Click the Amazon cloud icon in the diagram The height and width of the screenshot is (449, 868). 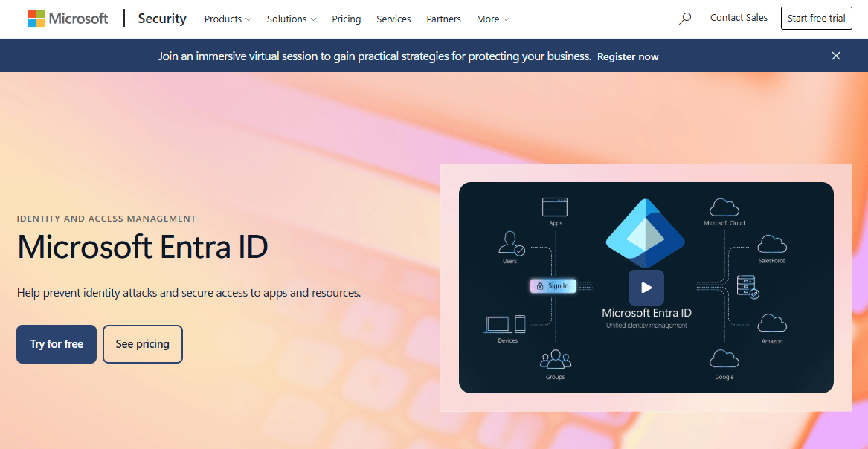coord(771,323)
